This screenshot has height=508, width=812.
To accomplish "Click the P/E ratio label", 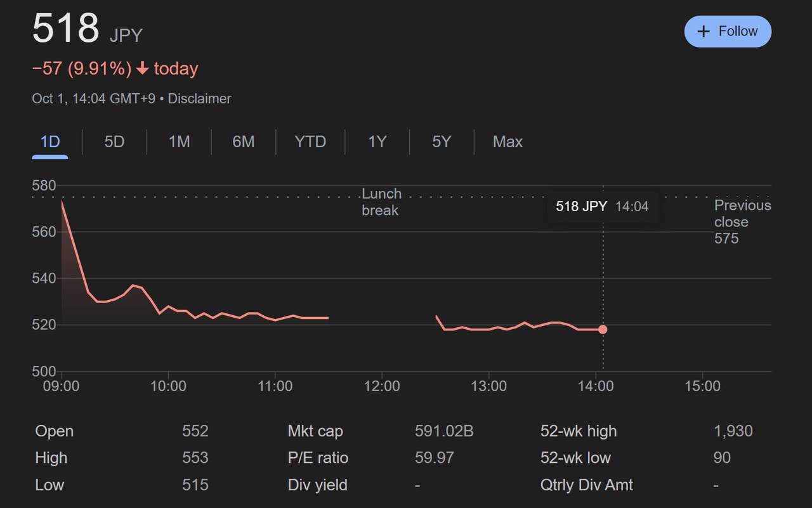I will point(318,458).
